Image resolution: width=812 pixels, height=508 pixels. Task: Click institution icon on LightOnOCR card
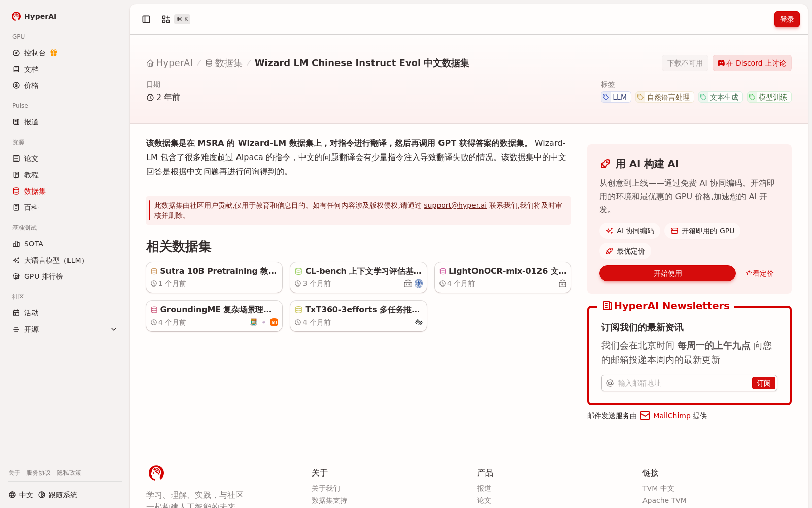(563, 283)
